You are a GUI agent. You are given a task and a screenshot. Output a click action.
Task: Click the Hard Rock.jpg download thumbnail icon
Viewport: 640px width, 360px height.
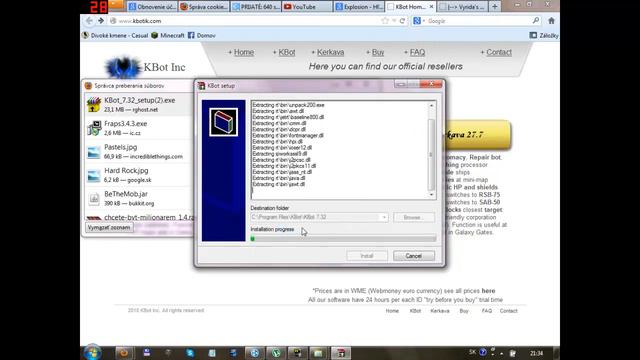coord(94,176)
